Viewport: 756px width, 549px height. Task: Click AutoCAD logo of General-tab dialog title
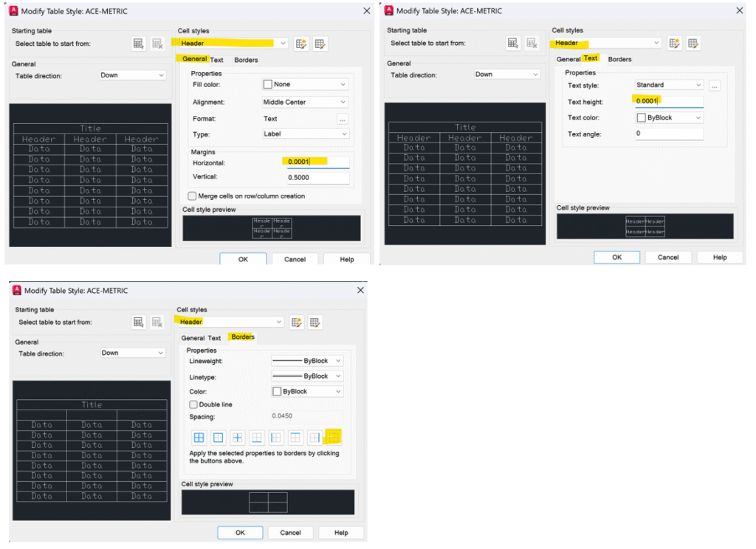pos(13,11)
